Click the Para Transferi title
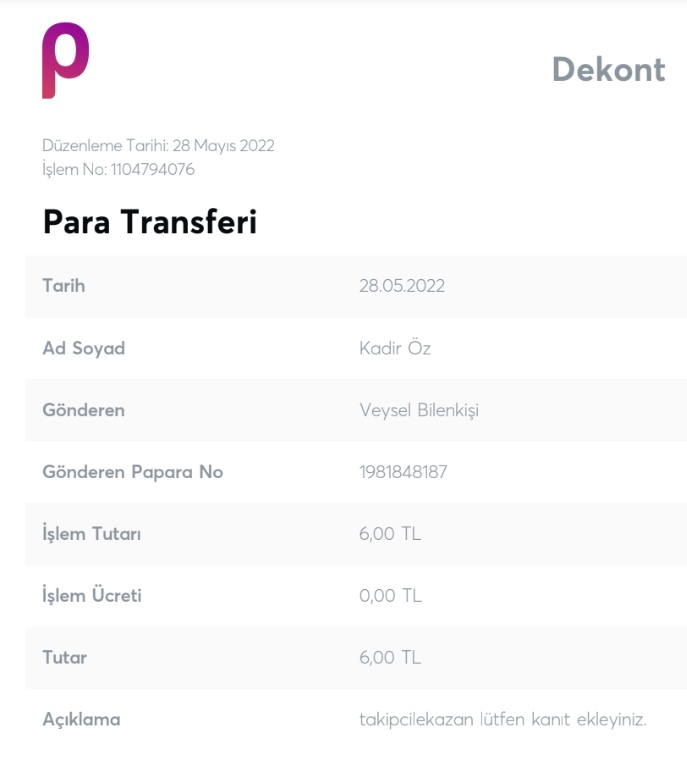The height and width of the screenshot is (757, 687). (x=150, y=222)
